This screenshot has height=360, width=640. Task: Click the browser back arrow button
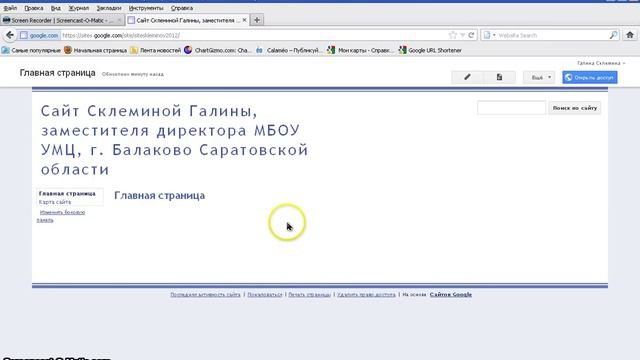point(10,35)
